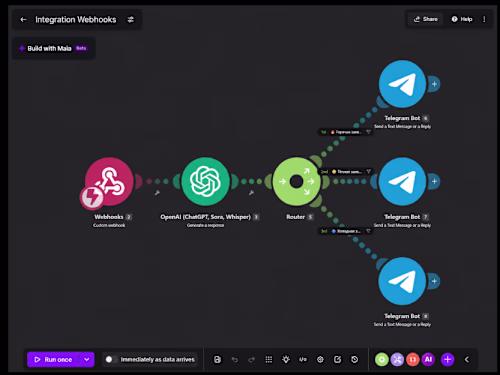Open the OpenAI ChatGPT module
500x375 pixels.
pos(205,181)
